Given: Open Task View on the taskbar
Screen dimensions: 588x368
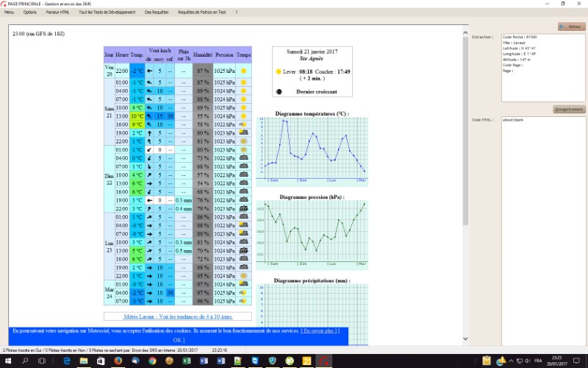Looking at the screenshot, I should pyautogui.click(x=42, y=361).
